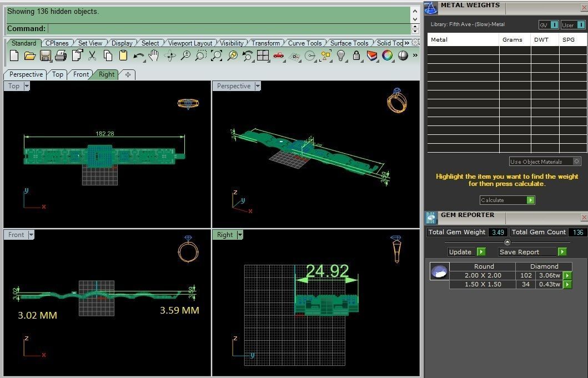The width and height of the screenshot is (588, 378).
Task: Open document properties clipboard icon
Action: click(x=77, y=56)
